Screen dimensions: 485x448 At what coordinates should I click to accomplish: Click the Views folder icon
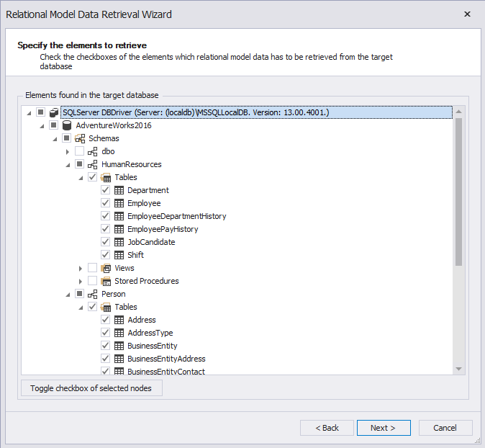click(106, 268)
